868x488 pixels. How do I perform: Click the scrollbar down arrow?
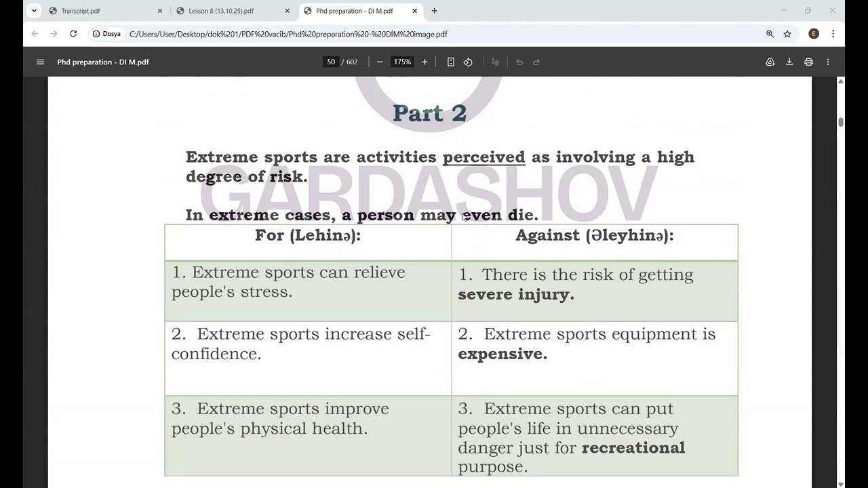[841, 484]
